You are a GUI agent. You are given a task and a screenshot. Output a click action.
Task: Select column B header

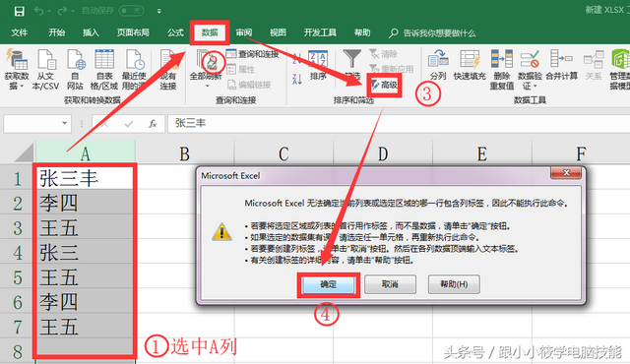[184, 153]
